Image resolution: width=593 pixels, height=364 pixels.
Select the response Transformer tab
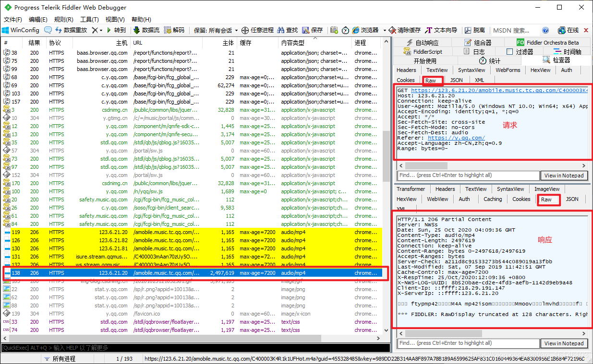click(411, 189)
